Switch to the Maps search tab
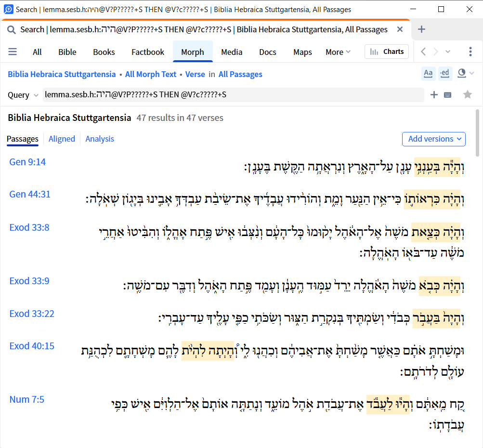The image size is (483, 448). pyautogui.click(x=302, y=52)
